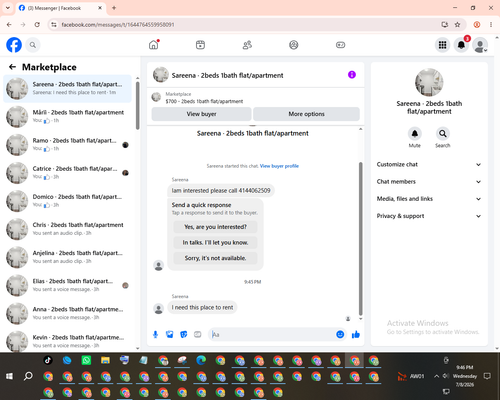This screenshot has width=500, height=400.
Task: Click message with phone number 4144062509
Action: pos(221,191)
